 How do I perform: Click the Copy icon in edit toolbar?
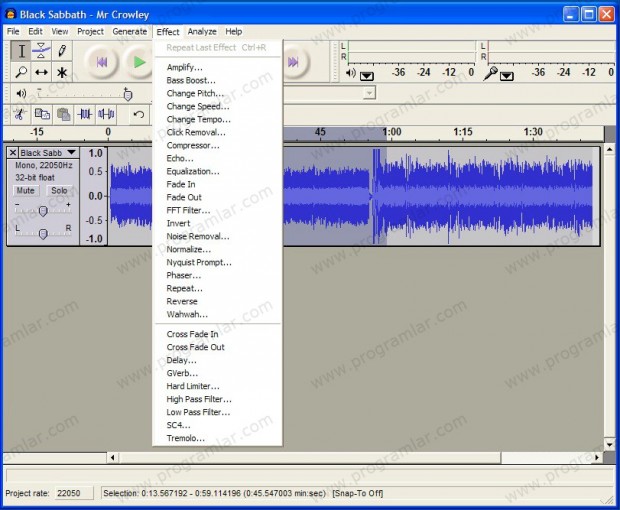(x=42, y=115)
